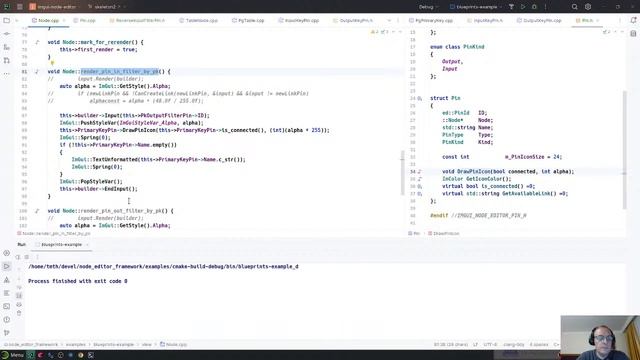Click examples breadcrumb in the navigation bar
This screenshot has width=640, height=360.
(76, 344)
